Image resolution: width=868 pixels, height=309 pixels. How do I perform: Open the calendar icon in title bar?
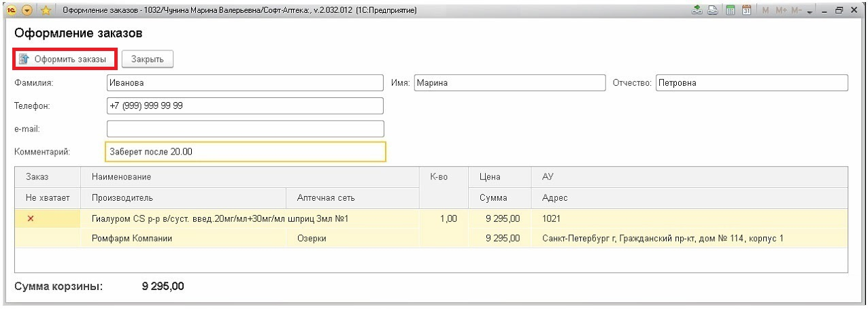pos(746,11)
